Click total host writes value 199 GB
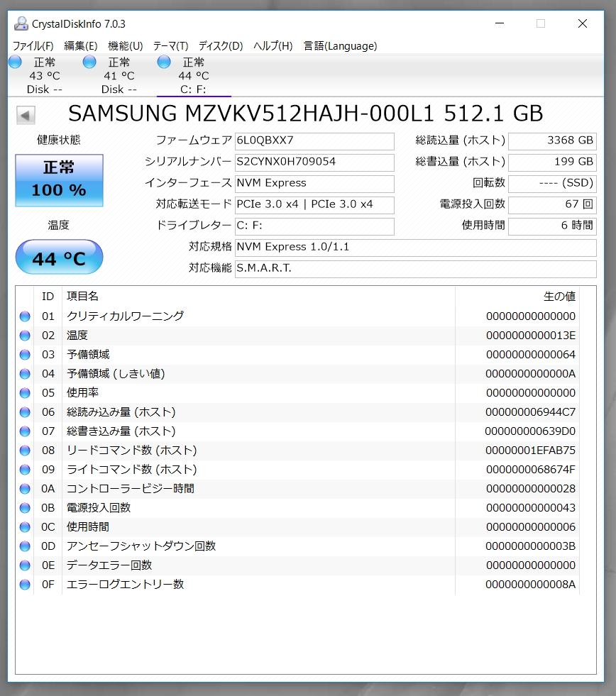 [x=552, y=162]
